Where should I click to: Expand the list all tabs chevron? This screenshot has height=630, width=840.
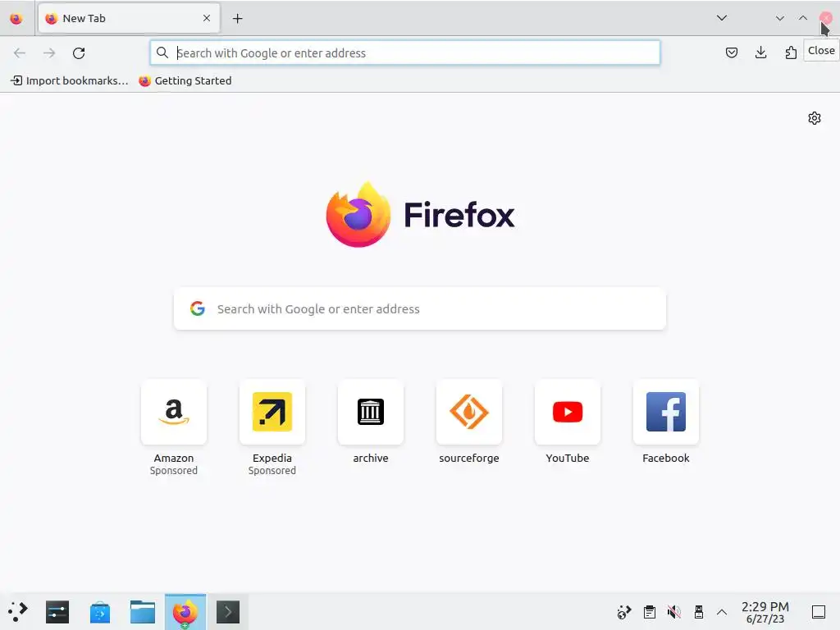pyautogui.click(x=722, y=18)
